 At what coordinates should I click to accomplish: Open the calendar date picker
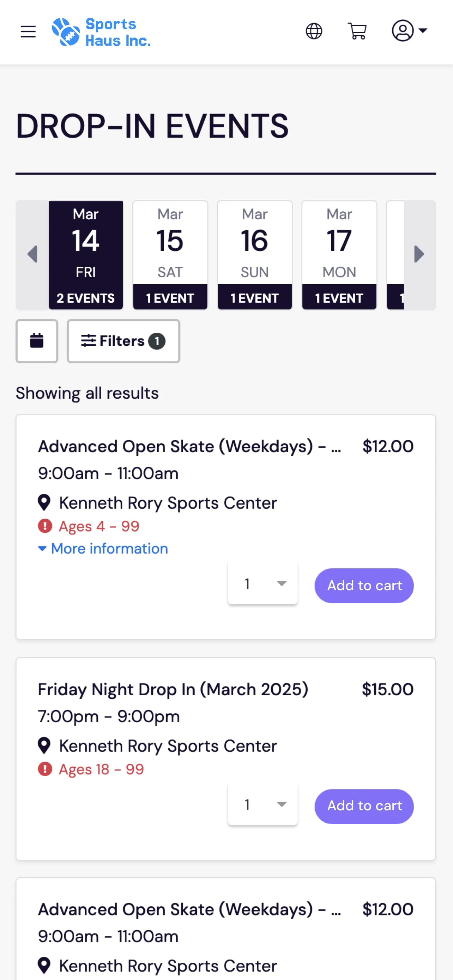click(36, 341)
